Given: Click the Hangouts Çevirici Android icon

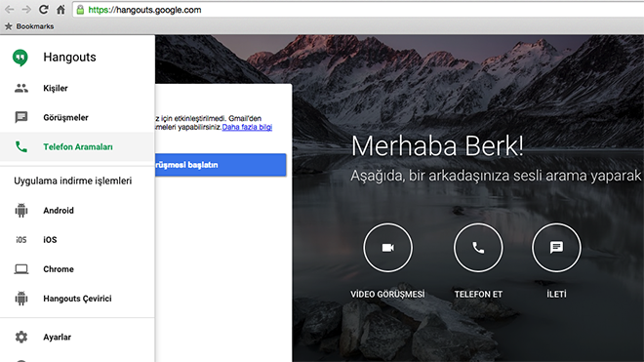Looking at the screenshot, I should [x=21, y=299].
